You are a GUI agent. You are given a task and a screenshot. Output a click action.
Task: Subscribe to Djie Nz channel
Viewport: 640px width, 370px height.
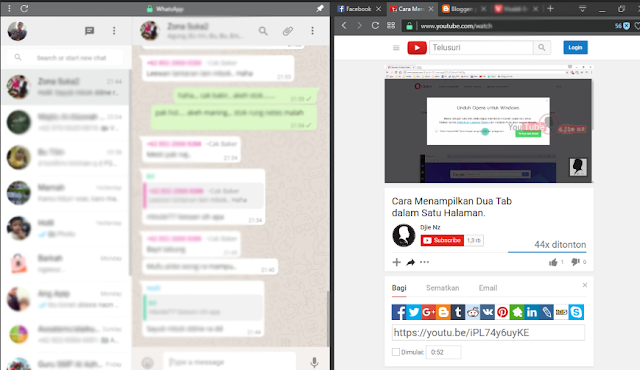[x=442, y=240]
